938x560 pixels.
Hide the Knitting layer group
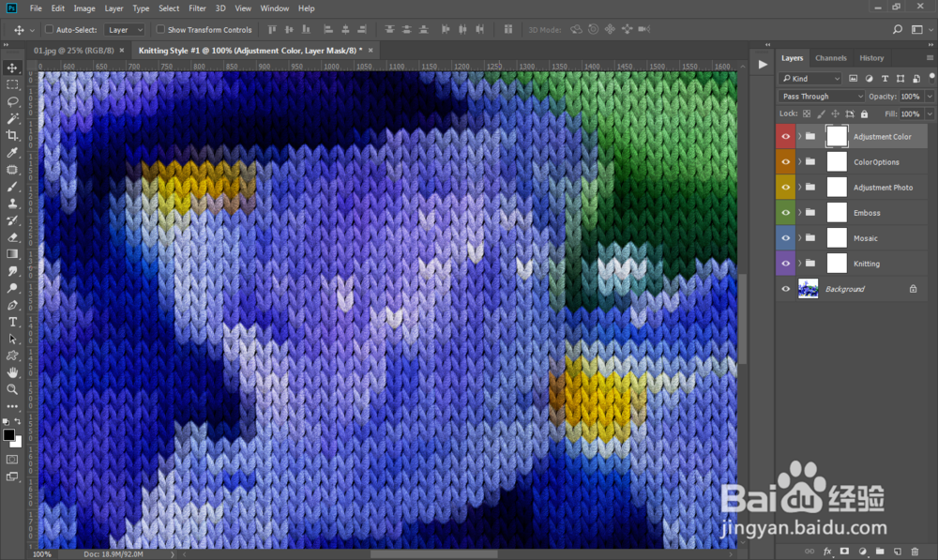coord(785,263)
